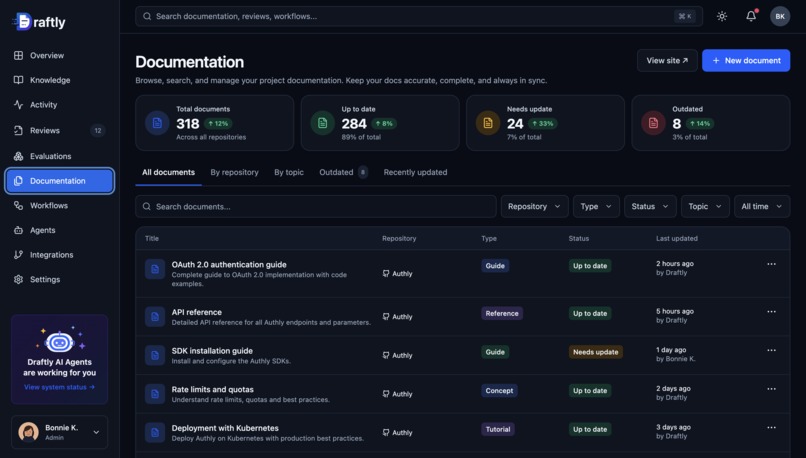806x458 pixels.
Task: Open the Rate limits and quotas title
Action: (212, 390)
